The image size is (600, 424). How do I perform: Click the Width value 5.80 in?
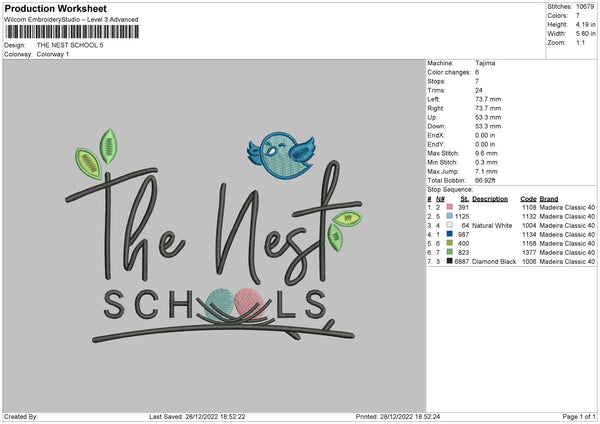coord(585,34)
